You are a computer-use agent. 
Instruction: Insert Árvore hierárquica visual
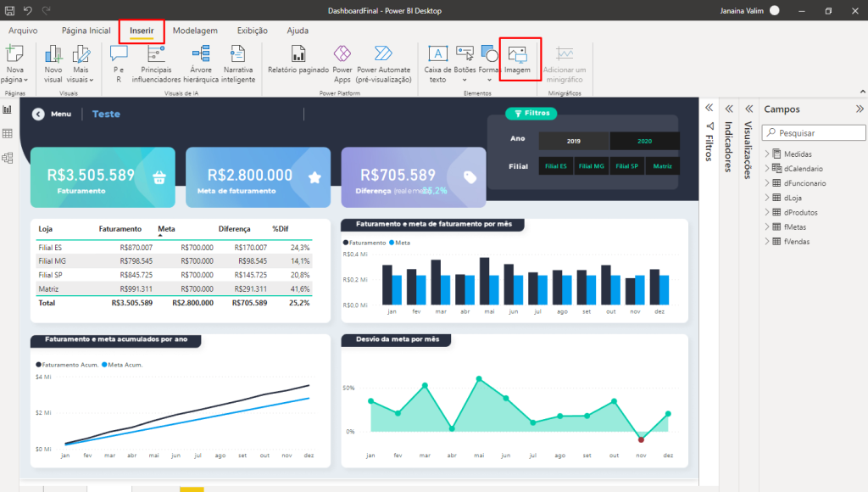[201, 63]
